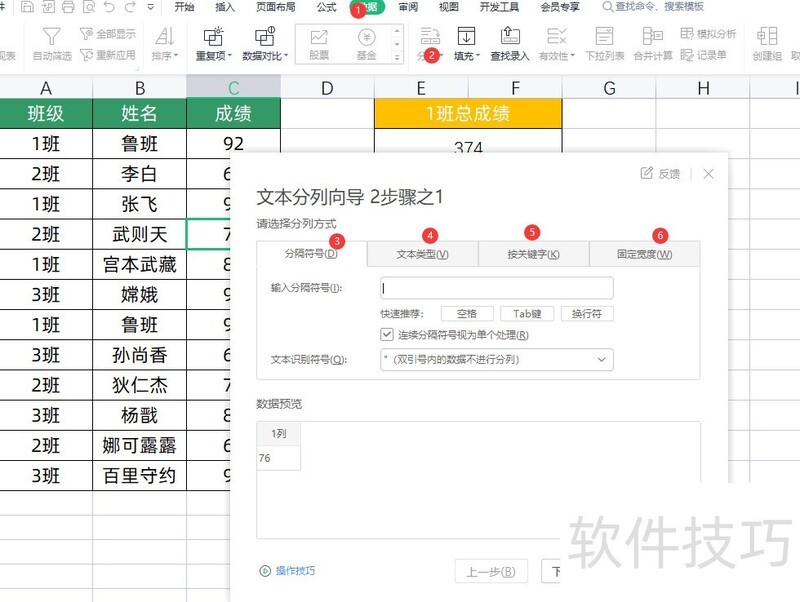Click the 记录单 record form icon

pyautogui.click(x=687, y=55)
